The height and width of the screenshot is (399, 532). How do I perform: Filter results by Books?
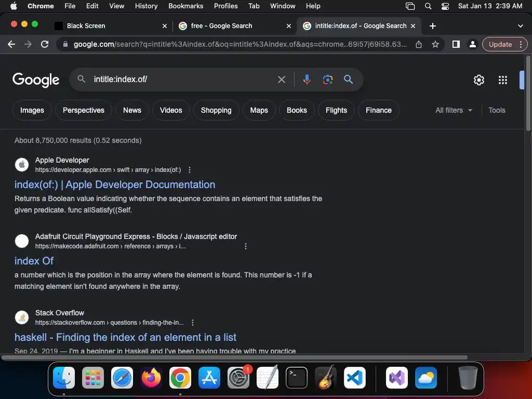point(297,110)
